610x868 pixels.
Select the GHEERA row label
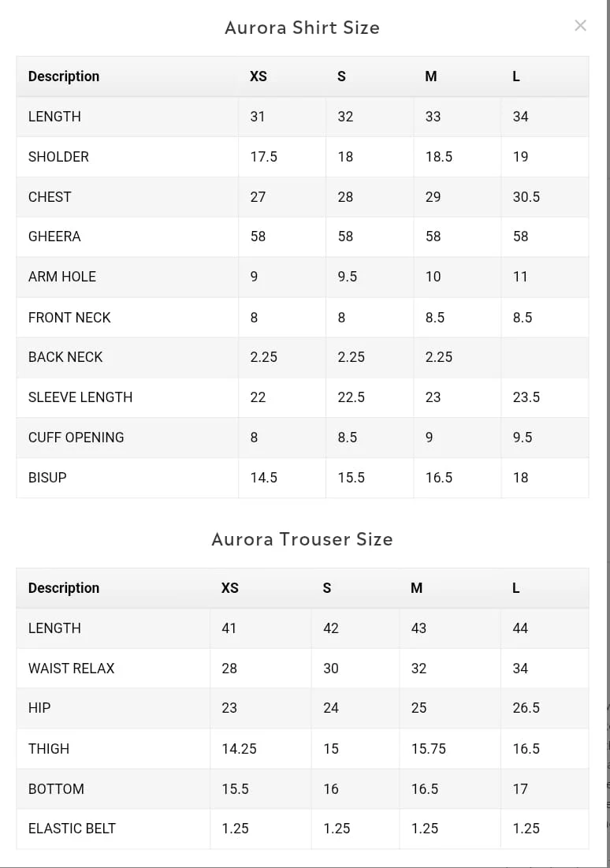(54, 237)
